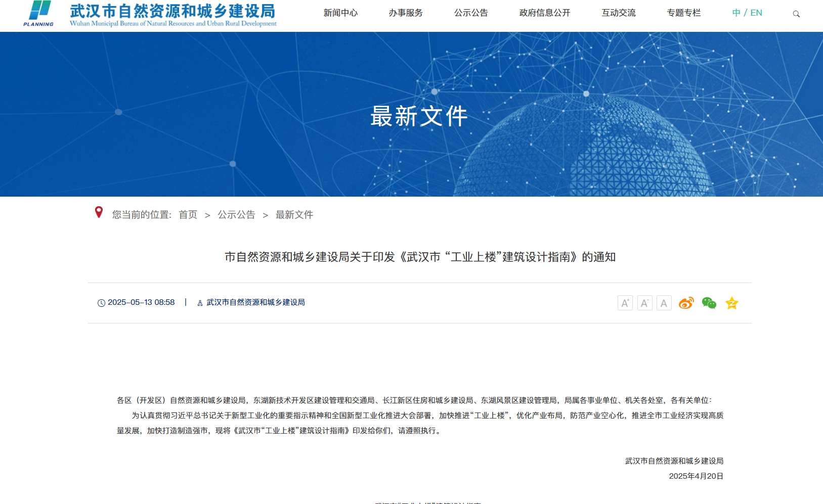This screenshot has height=504, width=823.
Task: Share article via WeChat icon
Action: pos(709,303)
